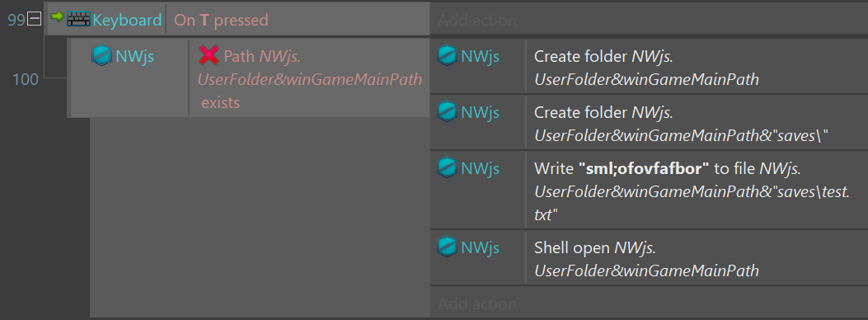Click the red X inverted marker on Path condition
Screen dimensions: 868x320
point(209,54)
